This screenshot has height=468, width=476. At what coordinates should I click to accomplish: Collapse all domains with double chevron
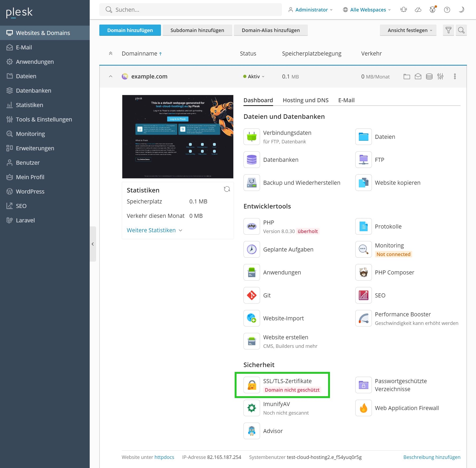click(x=111, y=53)
